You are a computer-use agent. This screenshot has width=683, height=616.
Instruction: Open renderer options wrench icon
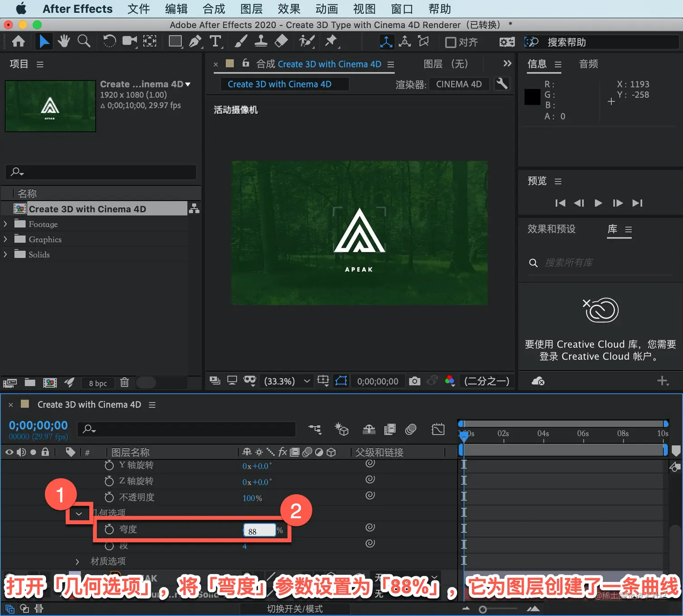pyautogui.click(x=502, y=84)
